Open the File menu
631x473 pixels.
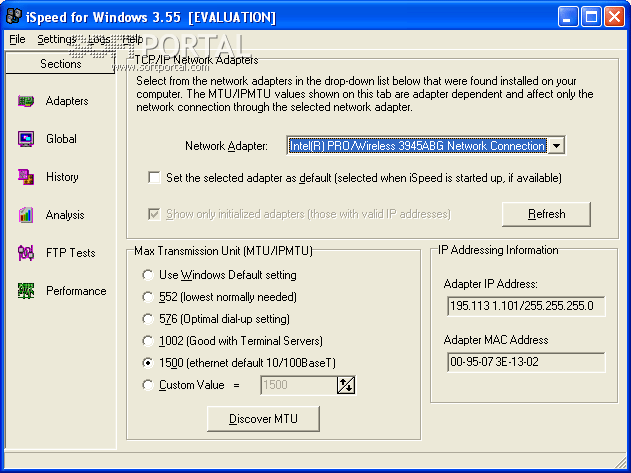(17, 39)
